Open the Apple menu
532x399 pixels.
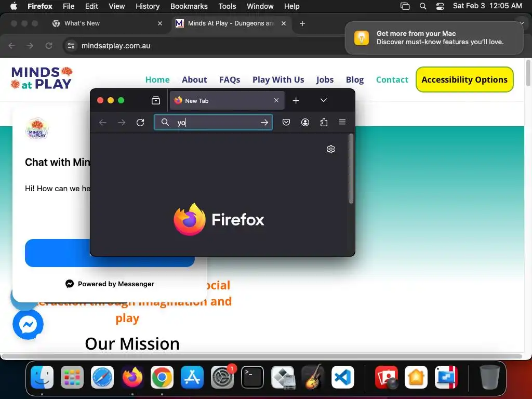(13, 6)
